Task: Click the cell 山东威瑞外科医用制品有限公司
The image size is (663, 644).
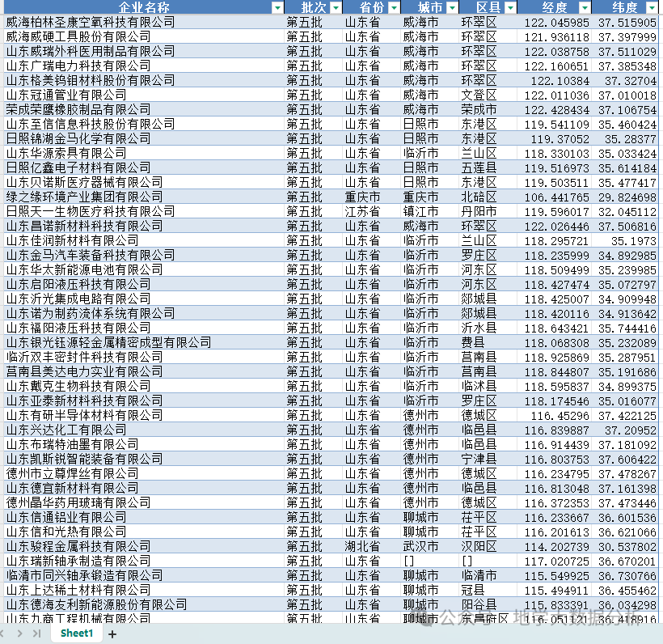Action: coord(144,51)
